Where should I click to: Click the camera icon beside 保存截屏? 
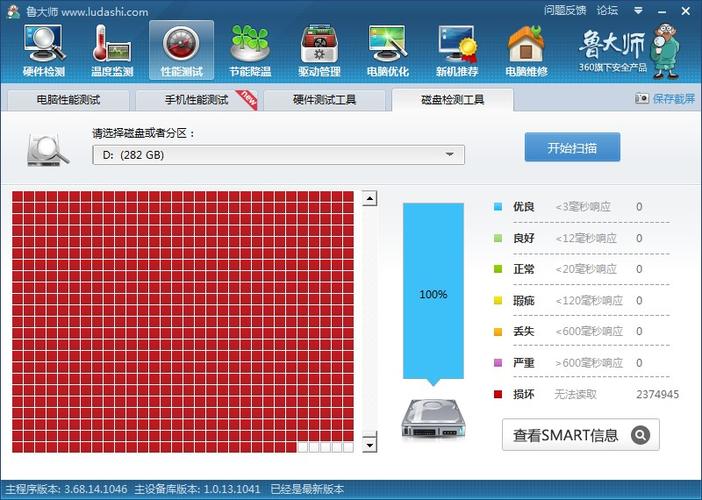(642, 98)
